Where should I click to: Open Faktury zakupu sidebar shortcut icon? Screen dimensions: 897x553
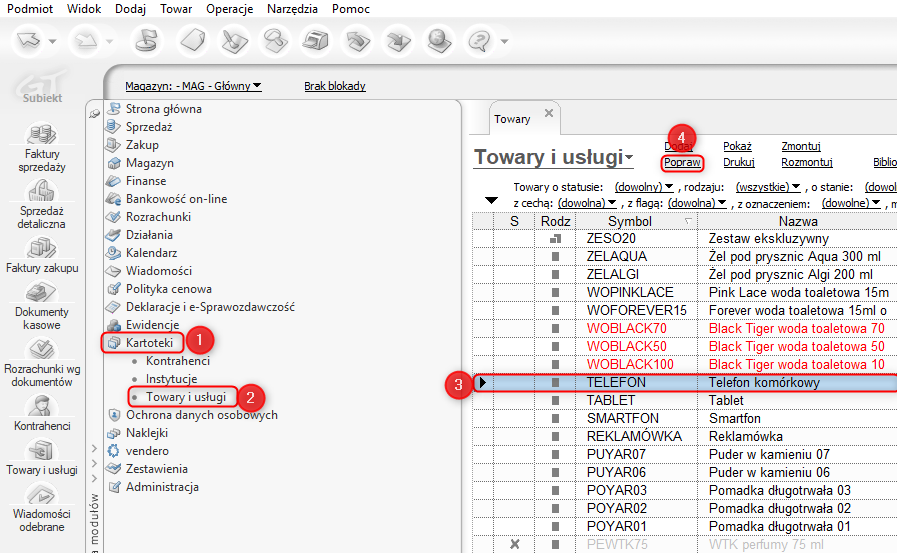tap(42, 248)
